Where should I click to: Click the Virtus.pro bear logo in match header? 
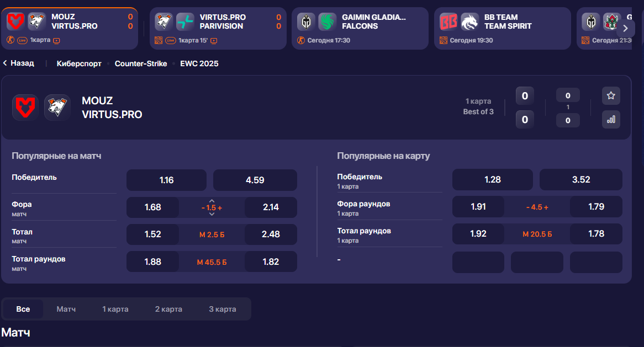click(x=57, y=108)
